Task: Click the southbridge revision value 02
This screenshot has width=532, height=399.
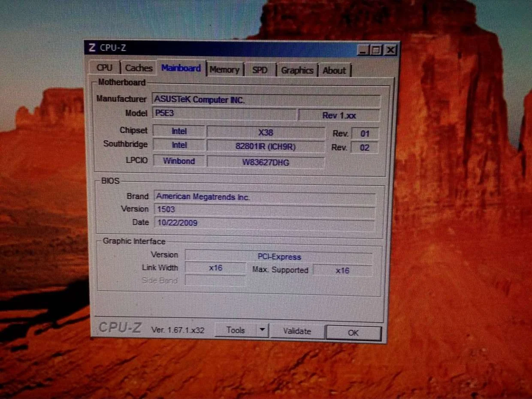Action: [364, 148]
